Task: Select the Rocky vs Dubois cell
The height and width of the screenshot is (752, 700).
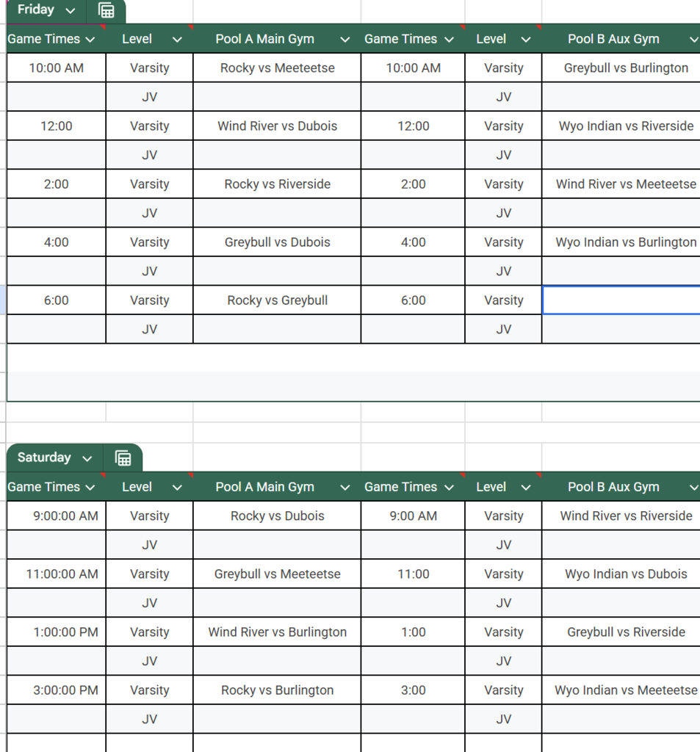Action: click(277, 516)
